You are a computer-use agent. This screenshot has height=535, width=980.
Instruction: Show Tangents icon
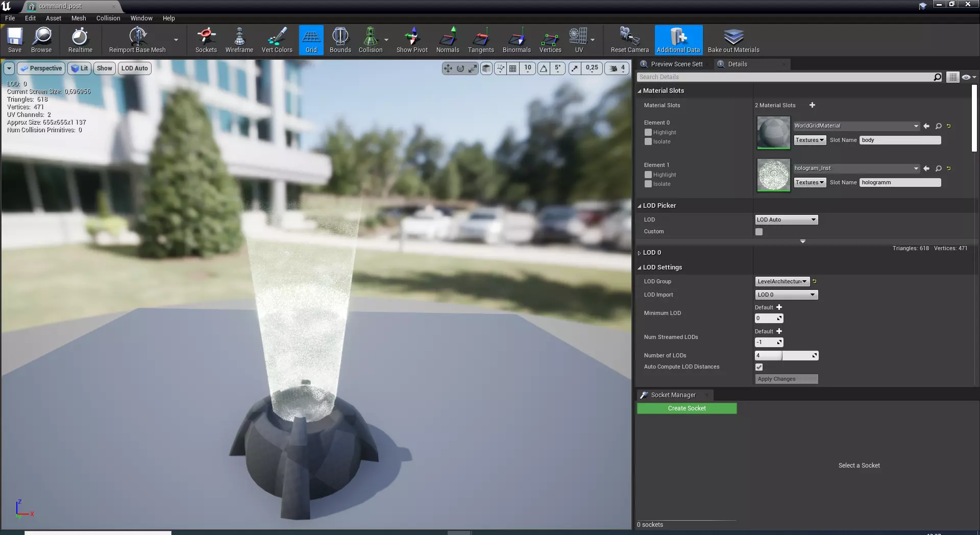point(481,40)
